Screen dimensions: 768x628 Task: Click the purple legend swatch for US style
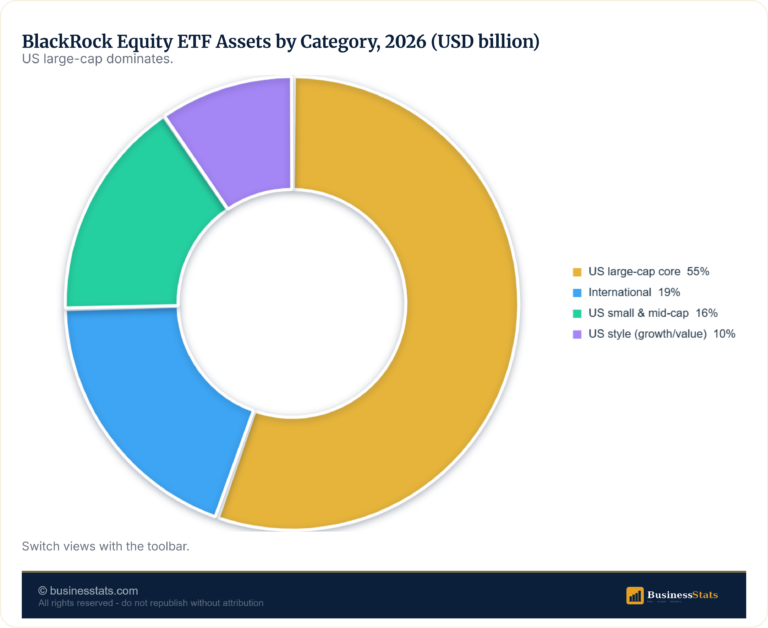tap(577, 335)
